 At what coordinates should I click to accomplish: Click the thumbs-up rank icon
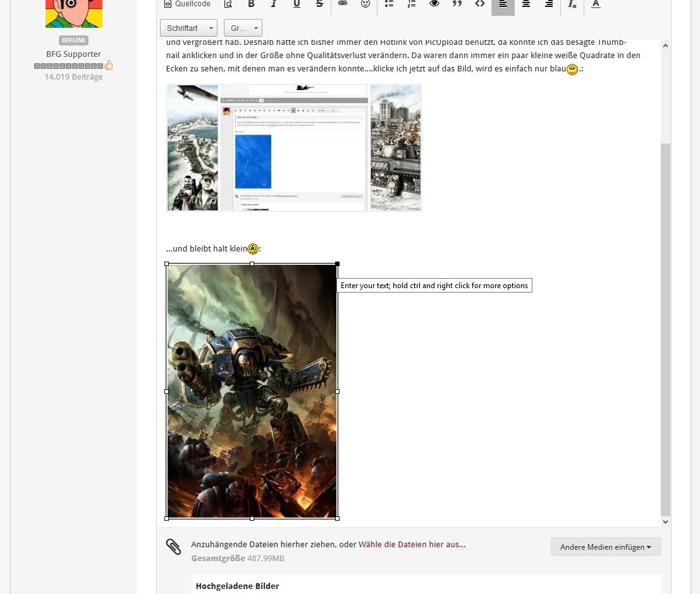click(x=109, y=65)
